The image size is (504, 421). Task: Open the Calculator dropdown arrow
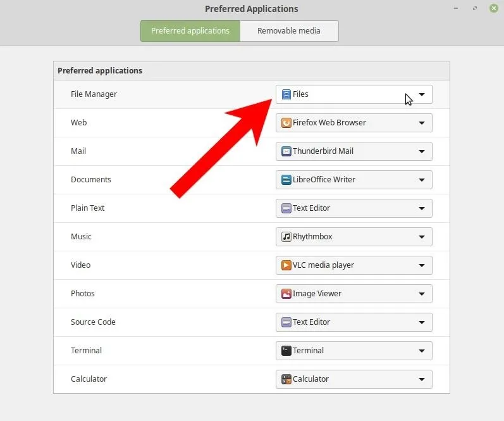422,379
